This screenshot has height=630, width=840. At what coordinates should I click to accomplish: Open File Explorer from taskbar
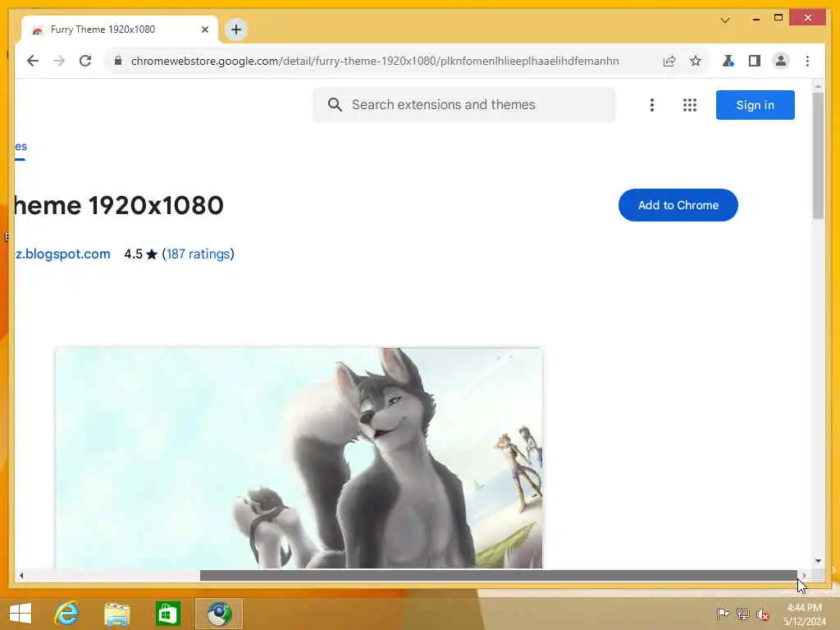[x=117, y=614]
